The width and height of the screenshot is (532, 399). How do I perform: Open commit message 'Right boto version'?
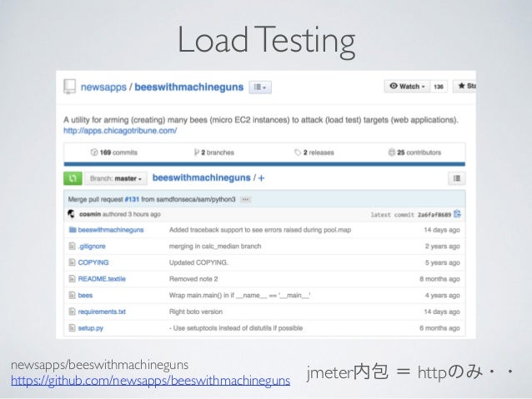196,312
